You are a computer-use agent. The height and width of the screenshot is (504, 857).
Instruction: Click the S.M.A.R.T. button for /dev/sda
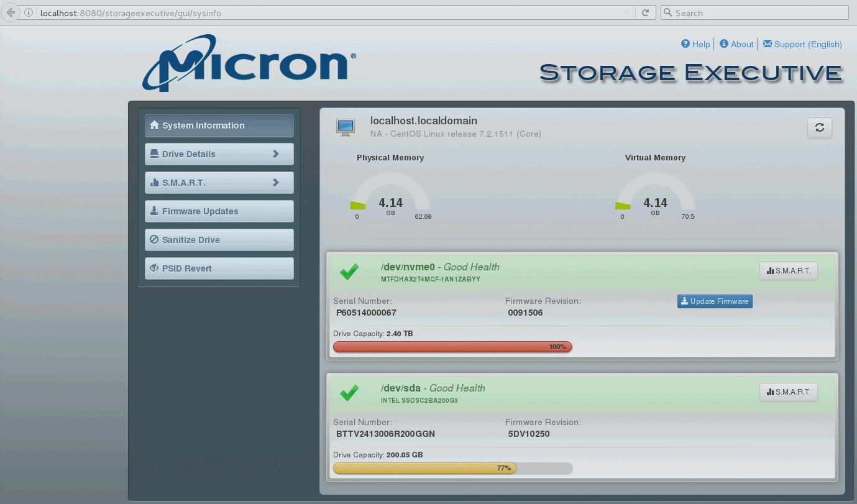point(789,392)
